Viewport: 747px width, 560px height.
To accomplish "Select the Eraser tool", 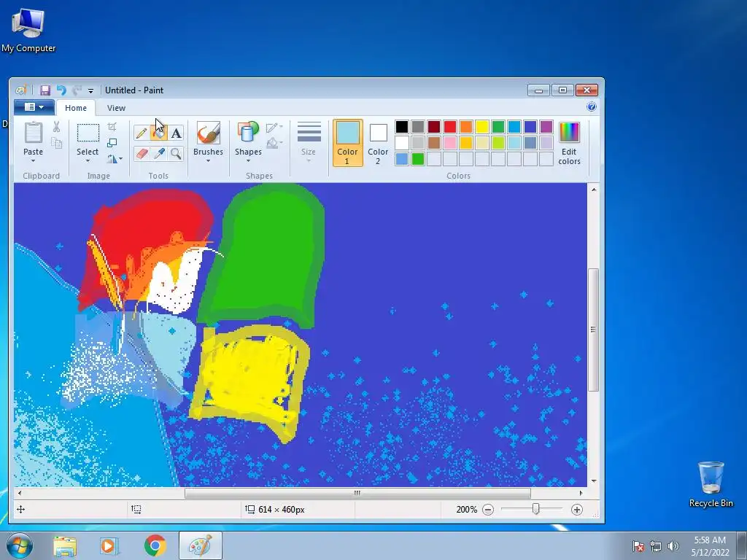I will click(x=142, y=153).
